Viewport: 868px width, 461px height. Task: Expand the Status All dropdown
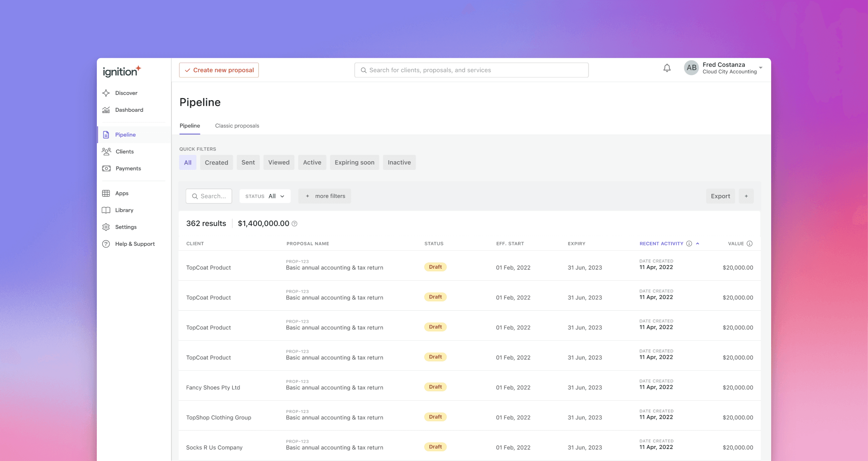[x=265, y=196]
